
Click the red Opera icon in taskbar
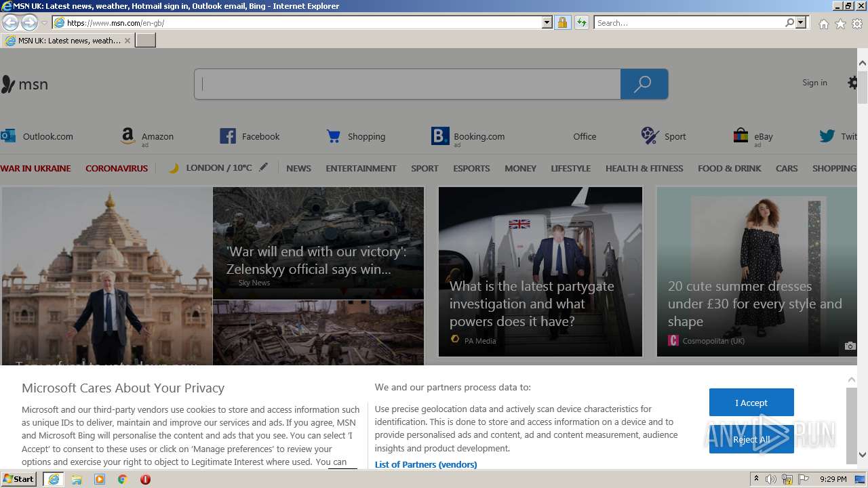(x=145, y=479)
